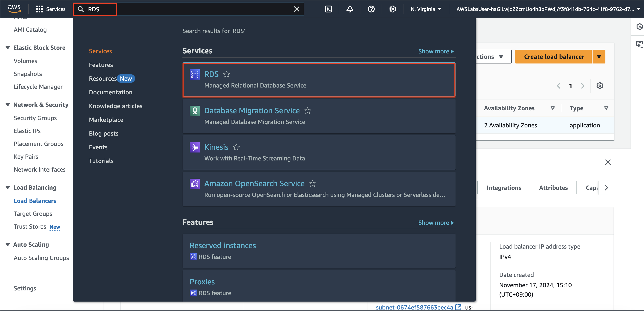Select the Features search category
The image size is (644, 311).
[x=101, y=65]
